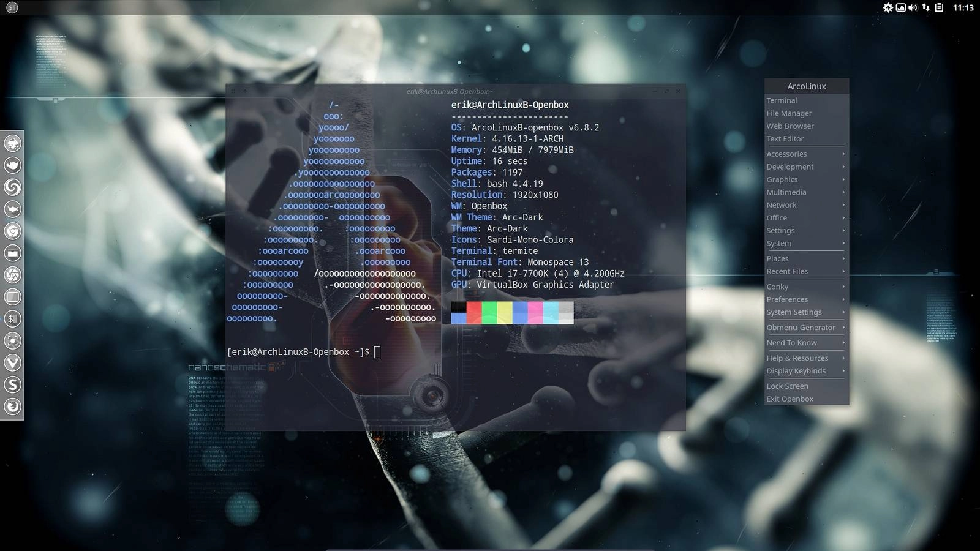The width and height of the screenshot is (980, 551).
Task: Click the camera shutter dock icon
Action: (13, 275)
